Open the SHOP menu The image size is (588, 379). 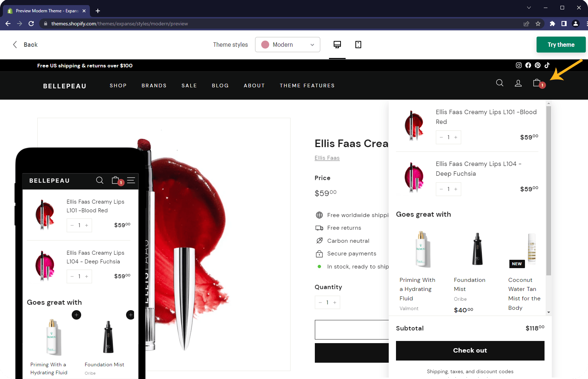118,86
